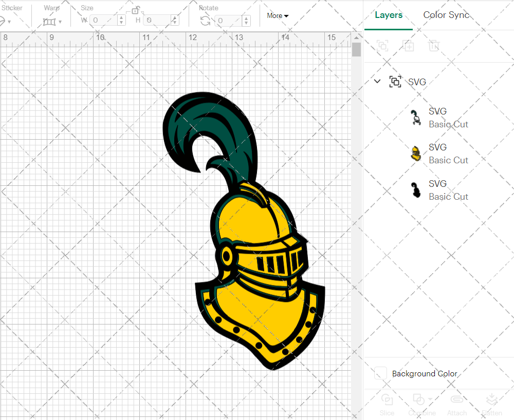
Task: Click the Rotate angle input field
Action: 229,21
